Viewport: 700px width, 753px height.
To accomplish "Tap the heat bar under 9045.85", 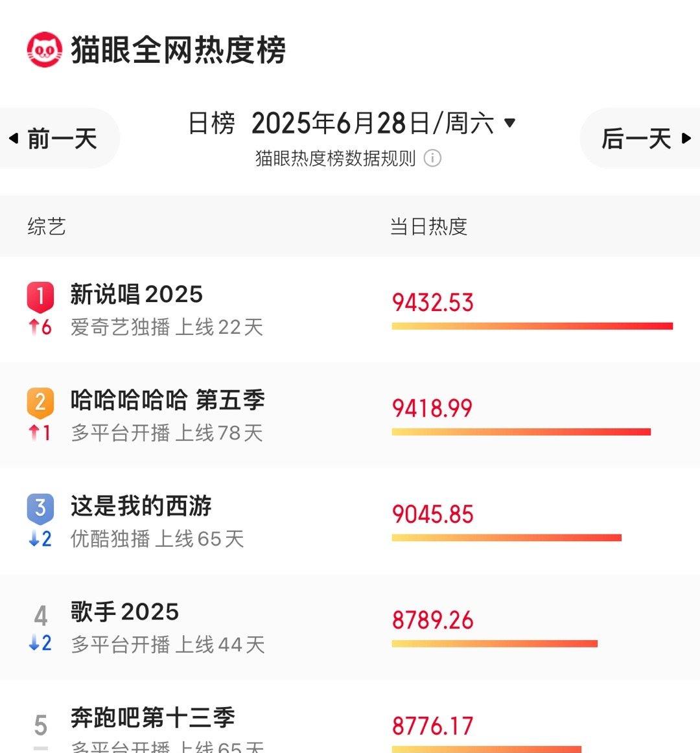I will pyautogui.click(x=506, y=538).
